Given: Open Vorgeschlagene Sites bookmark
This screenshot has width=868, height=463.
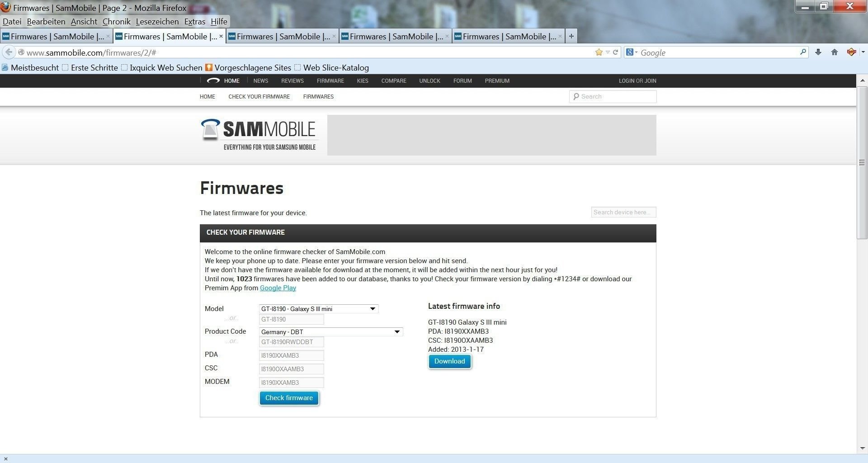Looking at the screenshot, I should point(248,68).
